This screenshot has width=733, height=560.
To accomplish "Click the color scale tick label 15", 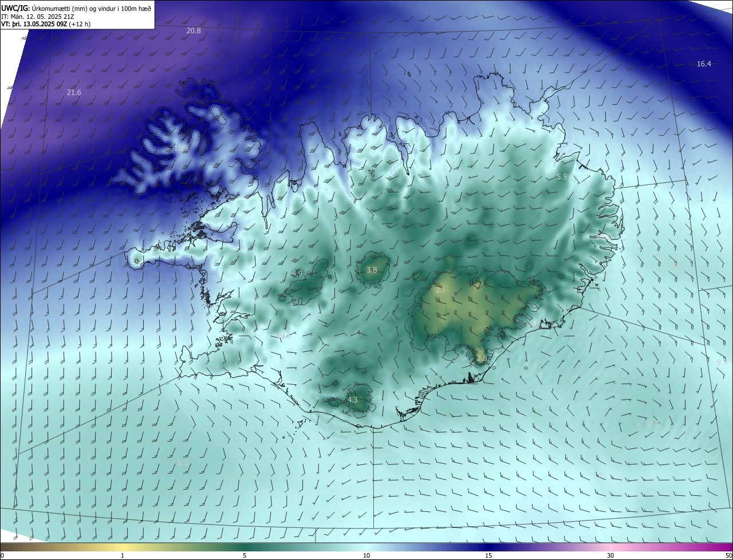I will (488, 555).
